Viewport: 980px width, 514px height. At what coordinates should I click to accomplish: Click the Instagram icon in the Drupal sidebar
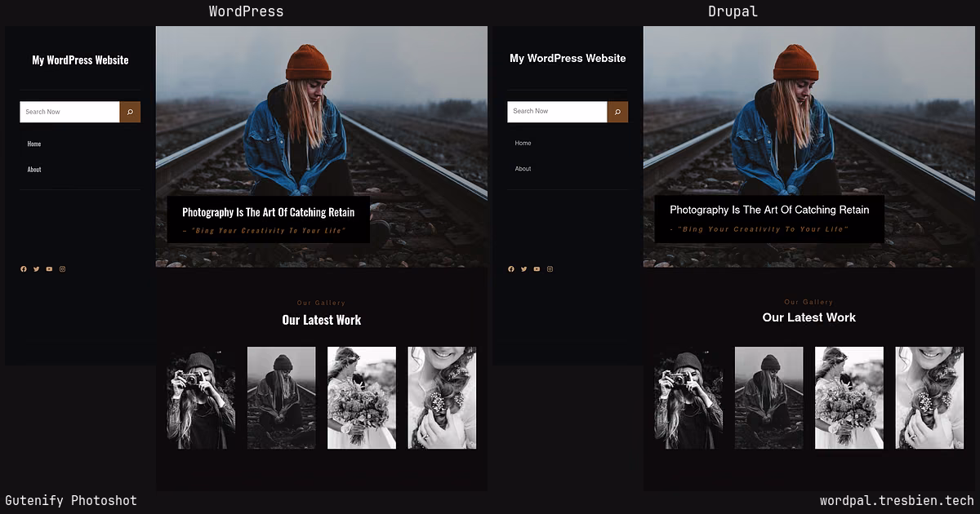tap(550, 269)
